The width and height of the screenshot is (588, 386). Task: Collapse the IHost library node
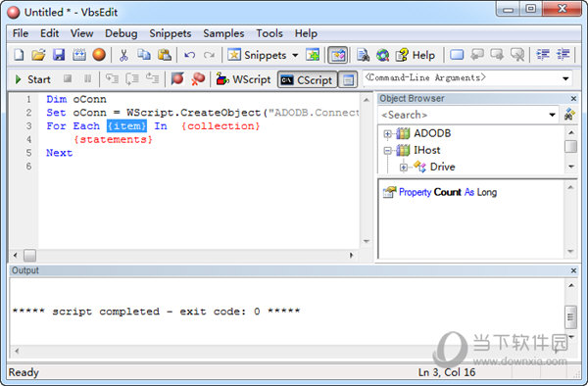pos(388,151)
